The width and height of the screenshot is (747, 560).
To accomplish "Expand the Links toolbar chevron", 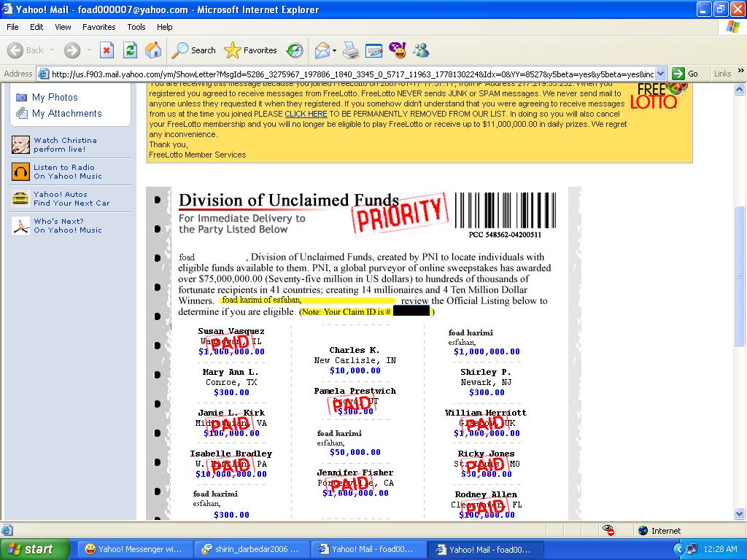I will (741, 71).
